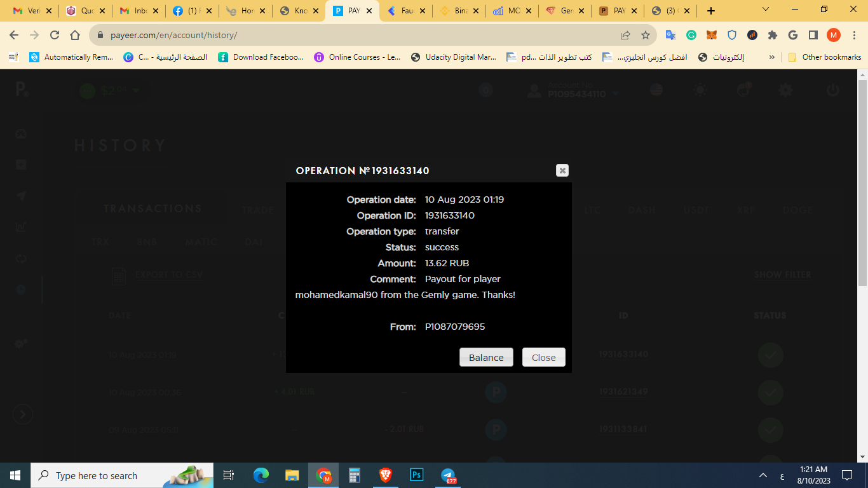Share this page via share icon
This screenshot has height=488, width=868.
click(x=625, y=35)
